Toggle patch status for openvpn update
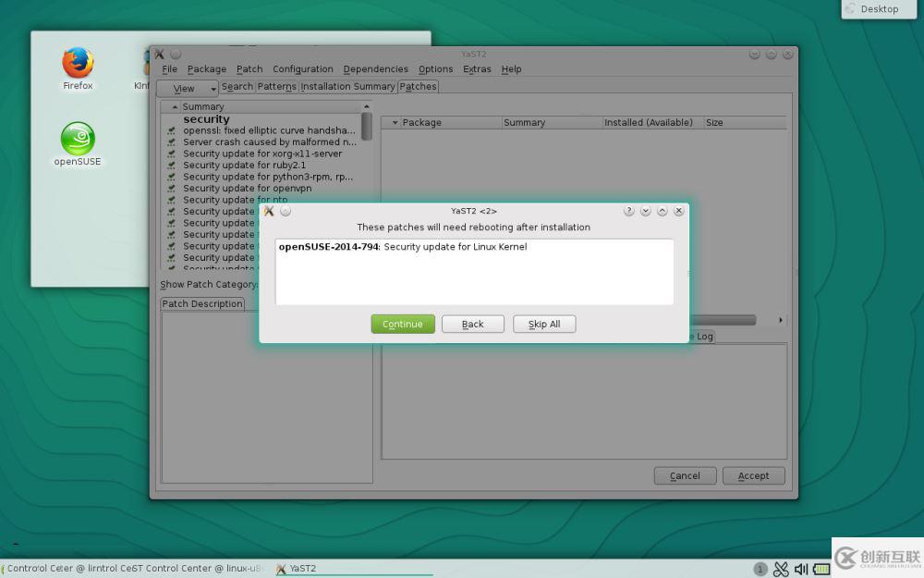Image resolution: width=924 pixels, height=578 pixels. tap(172, 189)
